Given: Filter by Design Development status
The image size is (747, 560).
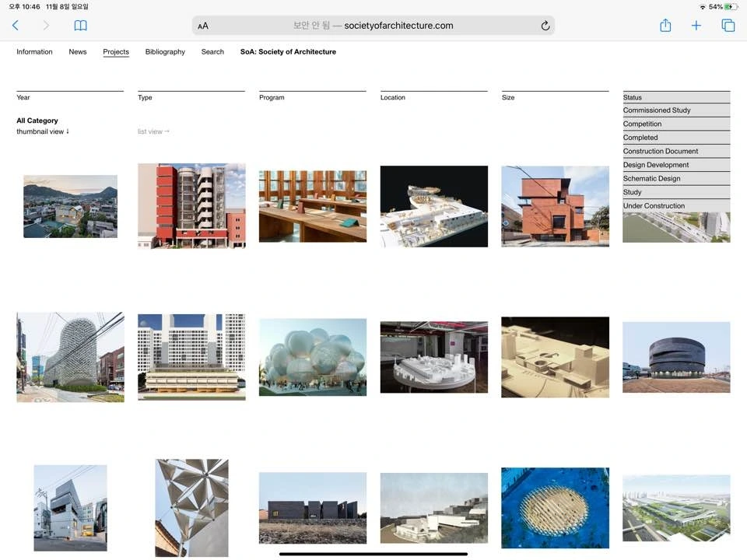Looking at the screenshot, I should (676, 165).
